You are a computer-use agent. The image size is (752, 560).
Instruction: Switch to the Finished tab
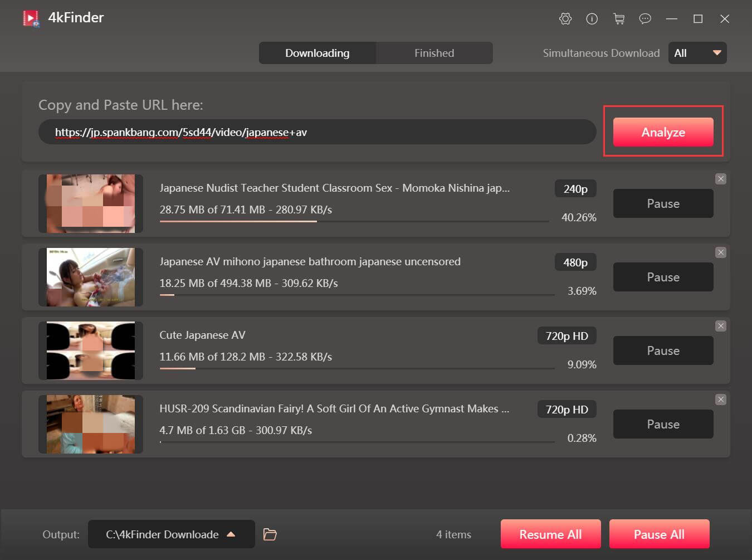(434, 53)
